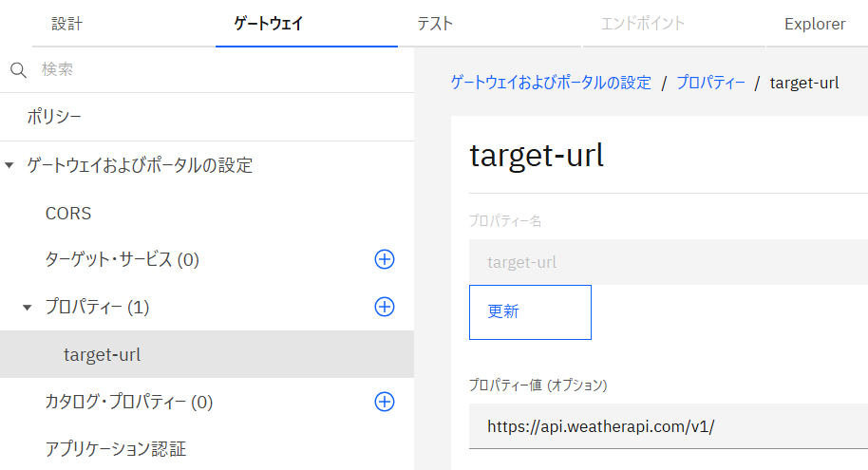Edit the プロパティー値 URL field
This screenshot has width=868, height=470.
(x=669, y=425)
